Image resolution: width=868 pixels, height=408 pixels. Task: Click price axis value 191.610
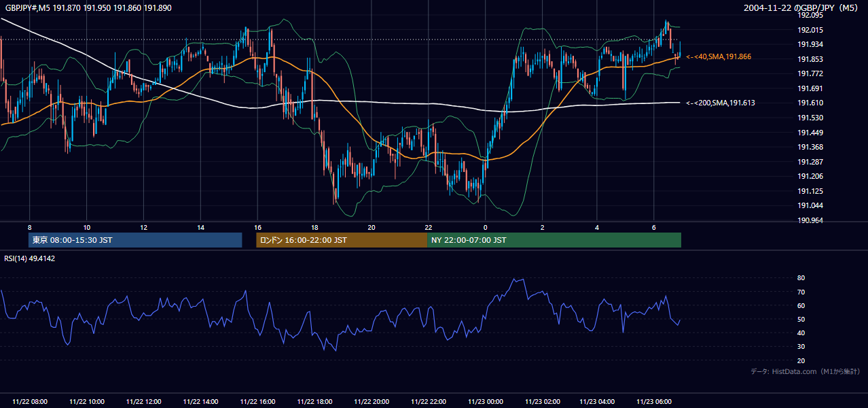click(810, 103)
